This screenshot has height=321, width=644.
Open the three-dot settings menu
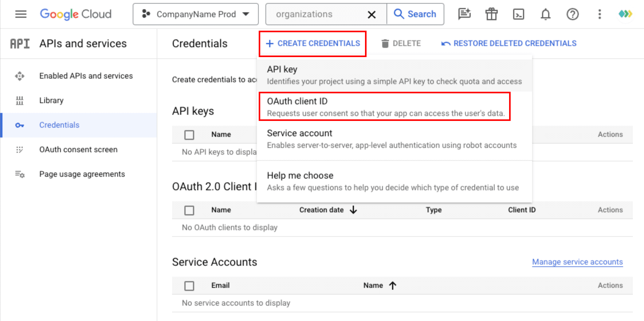(599, 14)
